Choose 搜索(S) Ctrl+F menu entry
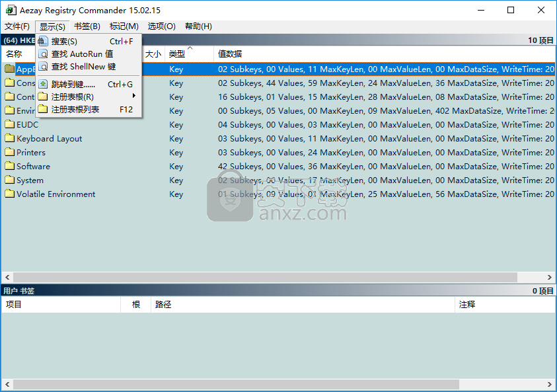 [x=89, y=41]
